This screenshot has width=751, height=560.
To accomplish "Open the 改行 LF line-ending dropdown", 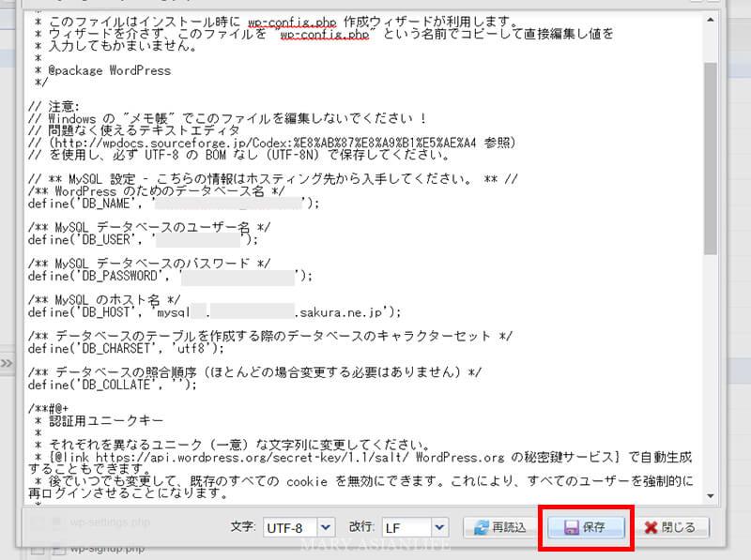I will tap(439, 527).
